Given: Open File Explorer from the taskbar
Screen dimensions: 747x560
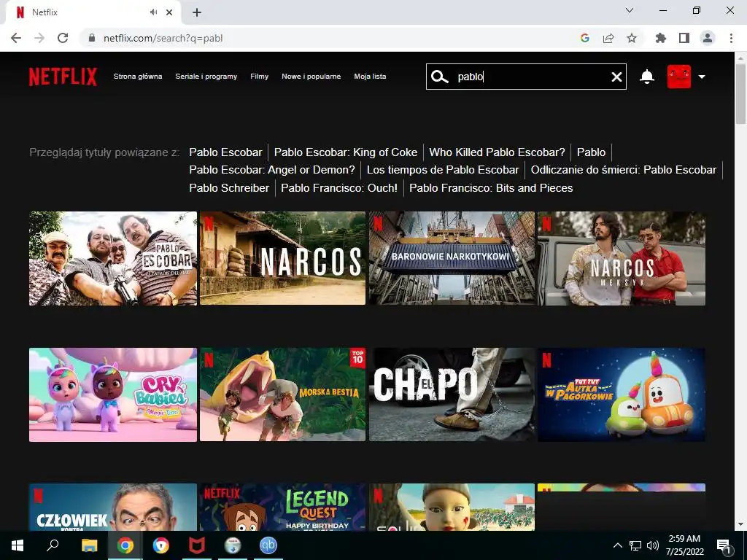Looking at the screenshot, I should 89,545.
